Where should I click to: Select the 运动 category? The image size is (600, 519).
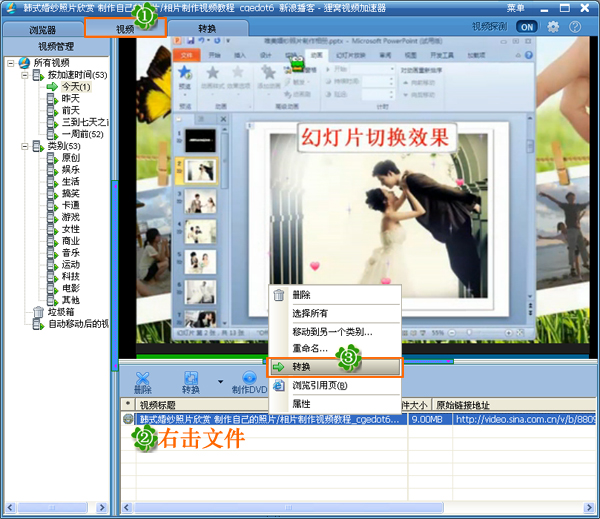pyautogui.click(x=71, y=264)
